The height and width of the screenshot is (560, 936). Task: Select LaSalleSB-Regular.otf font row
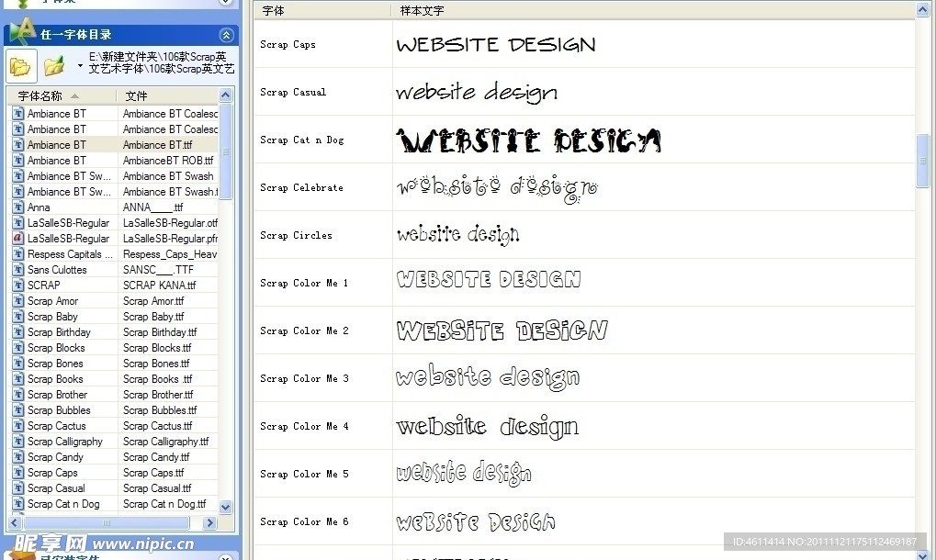(114, 223)
